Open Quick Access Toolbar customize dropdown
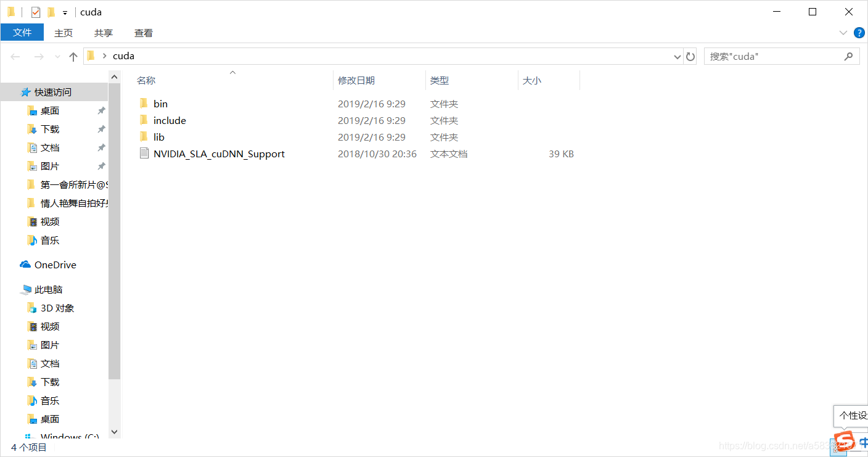The height and width of the screenshot is (457, 868). (65, 12)
